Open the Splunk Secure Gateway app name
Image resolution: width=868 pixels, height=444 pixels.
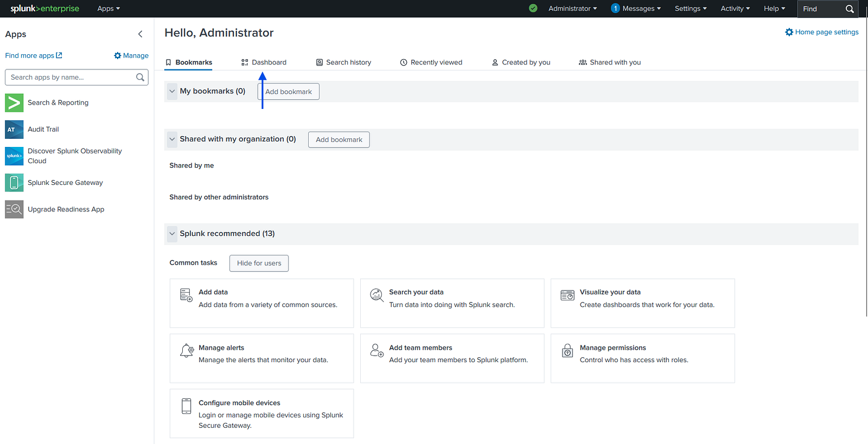(x=65, y=183)
